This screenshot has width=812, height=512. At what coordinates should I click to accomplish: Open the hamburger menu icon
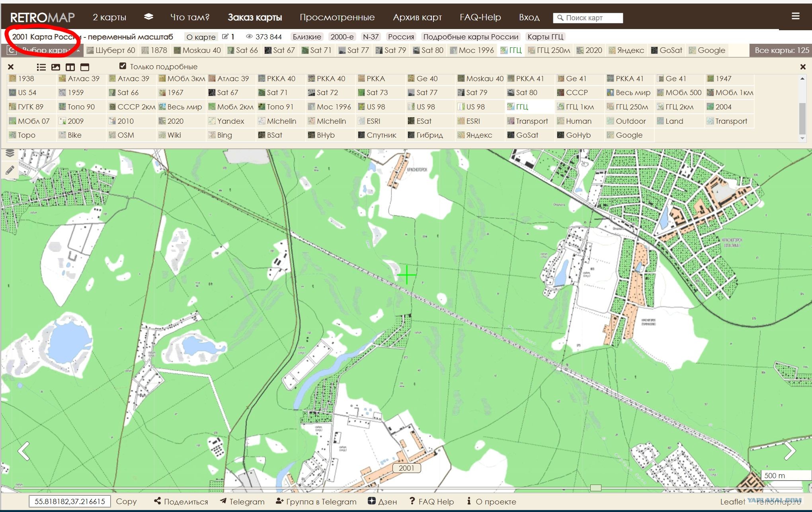pyautogui.click(x=795, y=16)
